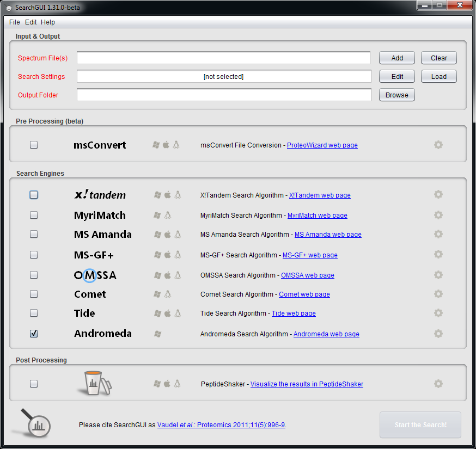Screen dimensions: 476x449
Task: Click the Andromeda logo
Action: point(102,334)
